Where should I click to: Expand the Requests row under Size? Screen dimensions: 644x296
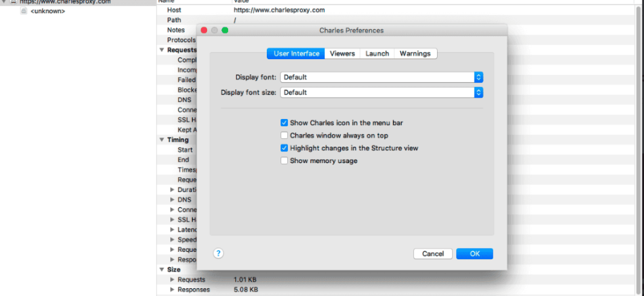[x=172, y=280]
